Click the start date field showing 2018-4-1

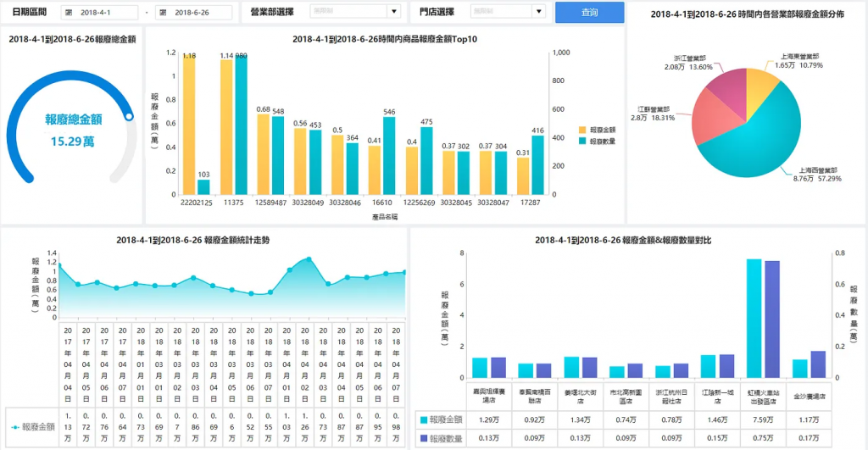coord(100,12)
